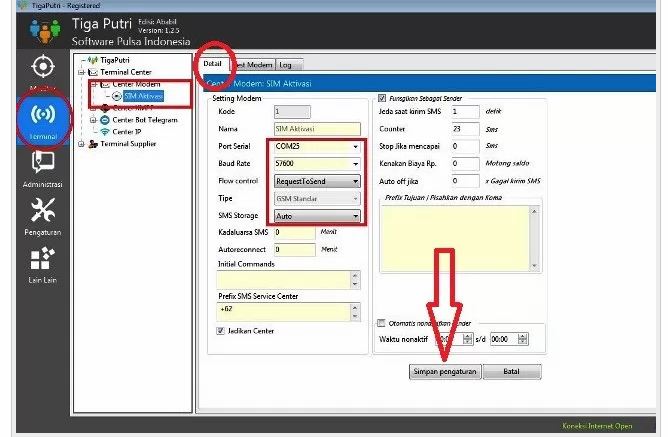Click the Initial Commands up/down scroll arrows
Screen dimensions: 668x437
(355, 280)
